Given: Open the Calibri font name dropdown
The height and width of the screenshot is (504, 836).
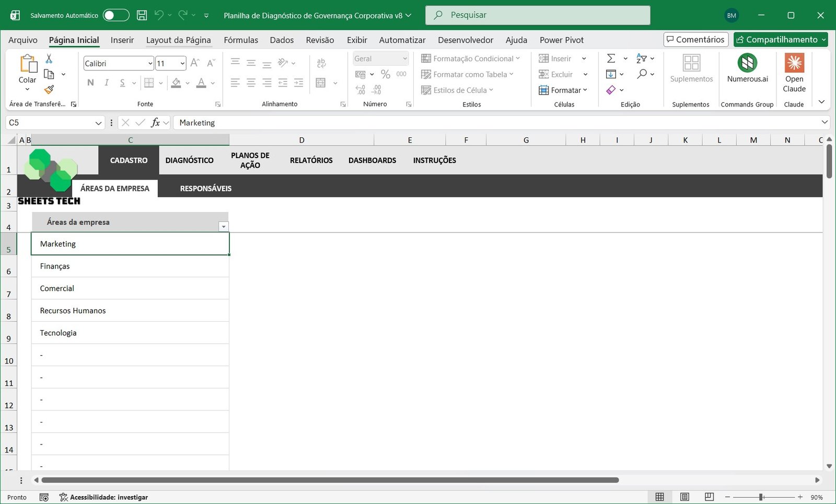Looking at the screenshot, I should click(x=150, y=64).
